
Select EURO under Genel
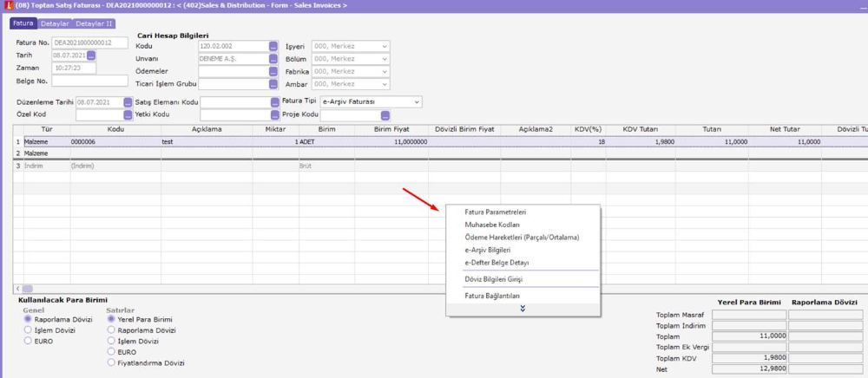coord(28,341)
